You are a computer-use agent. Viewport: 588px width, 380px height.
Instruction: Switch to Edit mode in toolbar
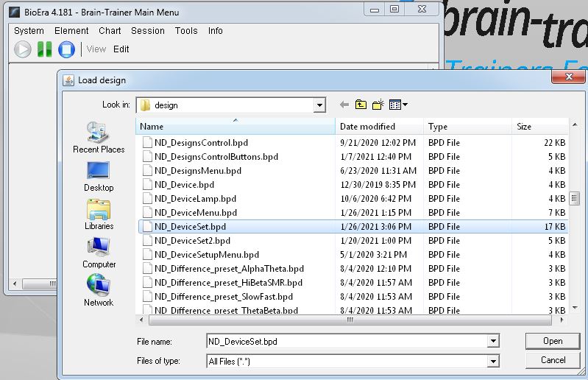[x=121, y=49]
